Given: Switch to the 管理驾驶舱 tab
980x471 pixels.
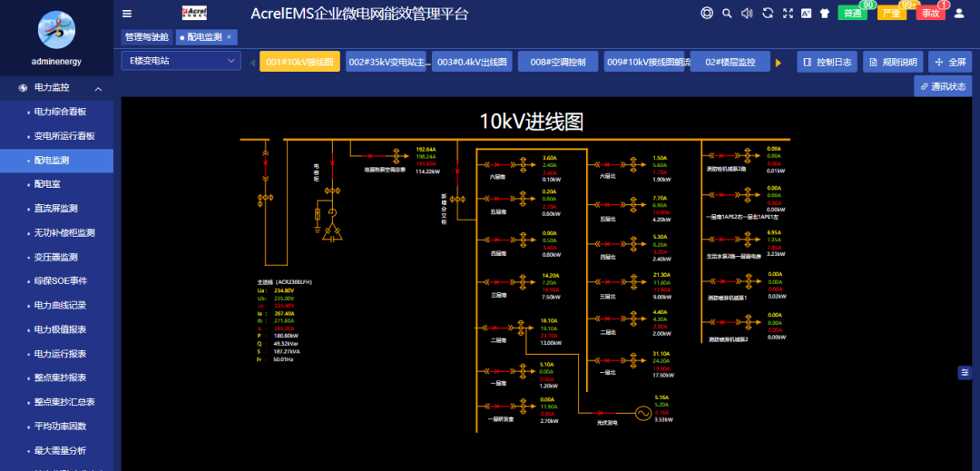Looking at the screenshot, I should pos(147,37).
